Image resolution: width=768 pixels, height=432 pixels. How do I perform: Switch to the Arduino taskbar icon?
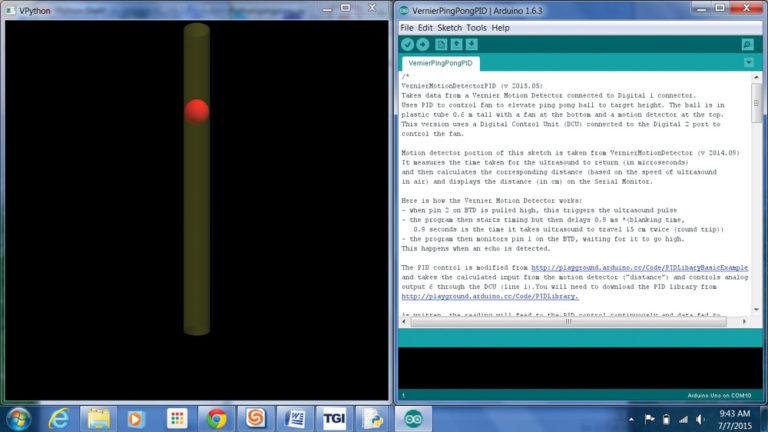pos(413,419)
